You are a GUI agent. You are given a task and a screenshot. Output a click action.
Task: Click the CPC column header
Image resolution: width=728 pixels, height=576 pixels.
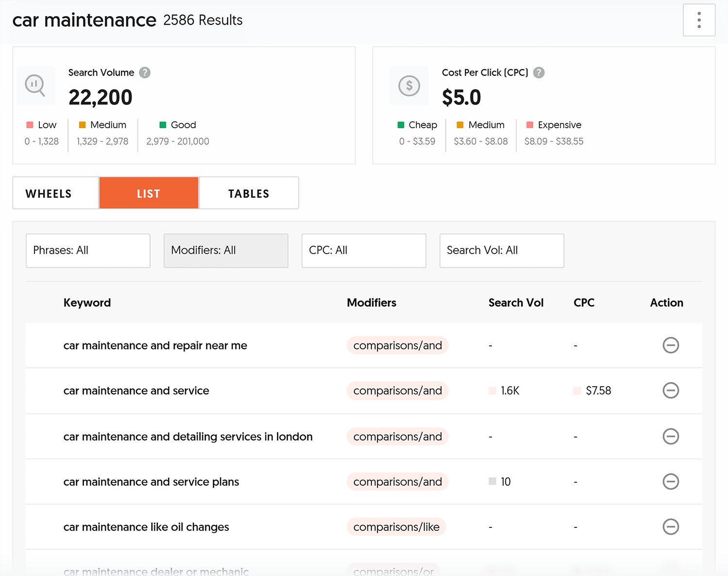click(584, 303)
